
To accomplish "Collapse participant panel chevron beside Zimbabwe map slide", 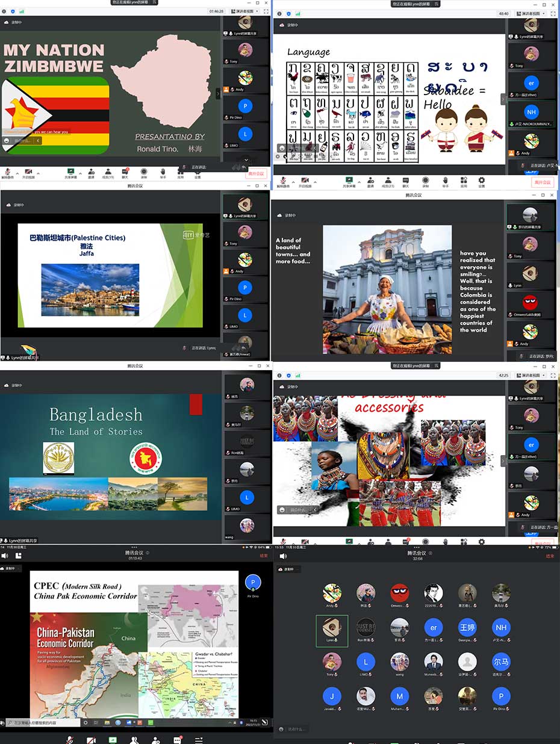I will click(x=219, y=93).
